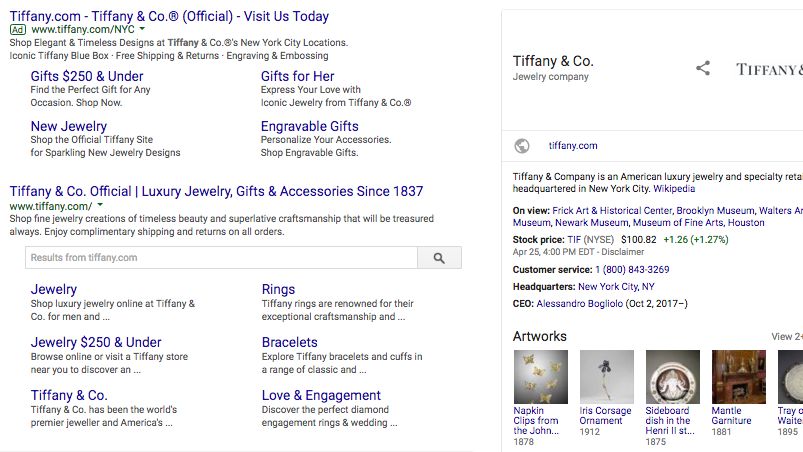
Task: Open the Love & Engagement sitelink
Action: point(321,395)
